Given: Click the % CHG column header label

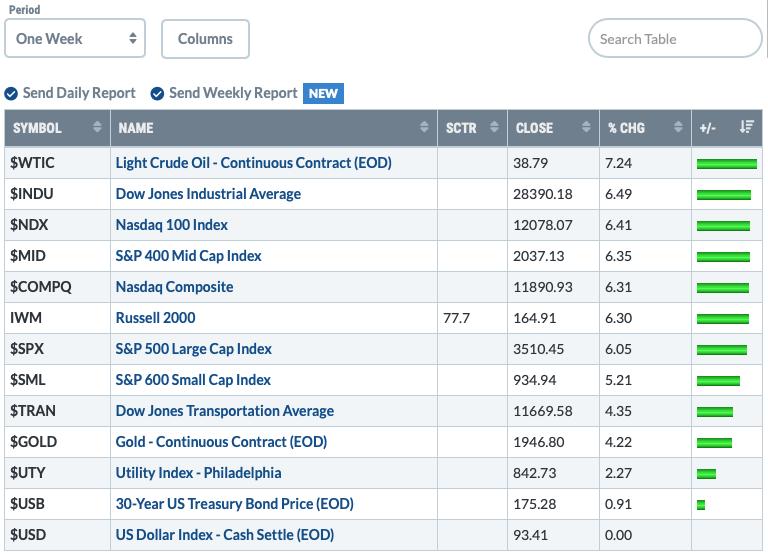Looking at the screenshot, I should pyautogui.click(x=626, y=128).
